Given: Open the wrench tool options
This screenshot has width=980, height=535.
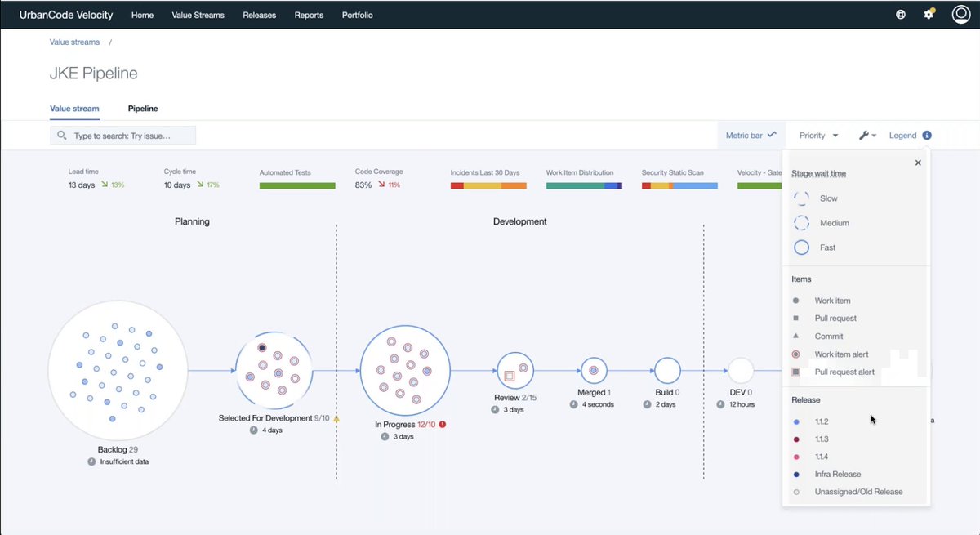Looking at the screenshot, I should point(862,135).
